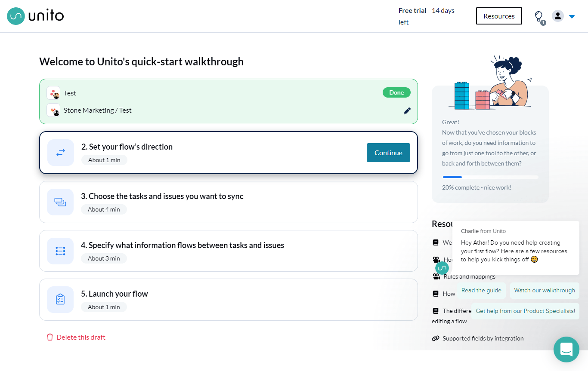
Task: Click the illustration of woman with blocks
Action: point(490,83)
